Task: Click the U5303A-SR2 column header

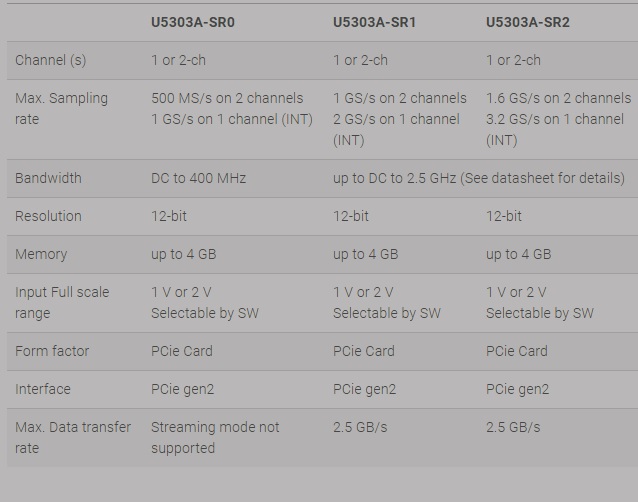Action: [x=528, y=22]
